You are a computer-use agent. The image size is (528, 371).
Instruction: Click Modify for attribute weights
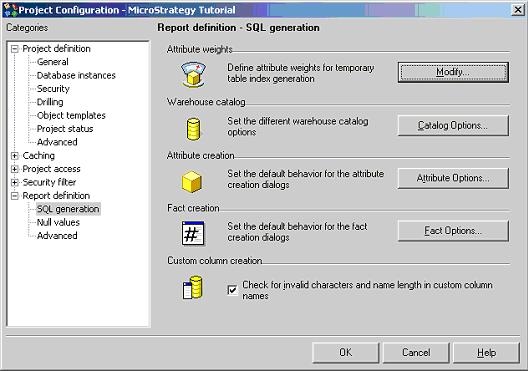(x=453, y=72)
